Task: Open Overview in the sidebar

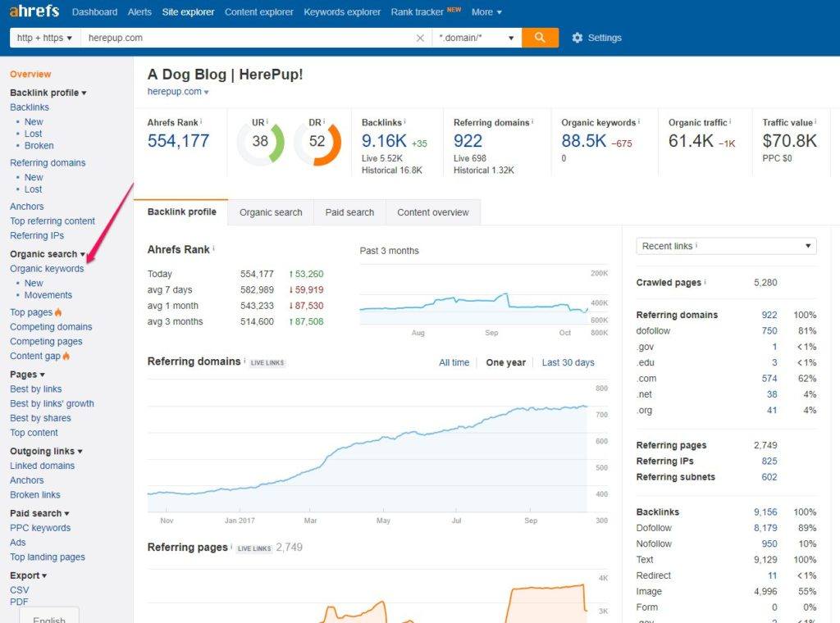Action: coord(30,75)
